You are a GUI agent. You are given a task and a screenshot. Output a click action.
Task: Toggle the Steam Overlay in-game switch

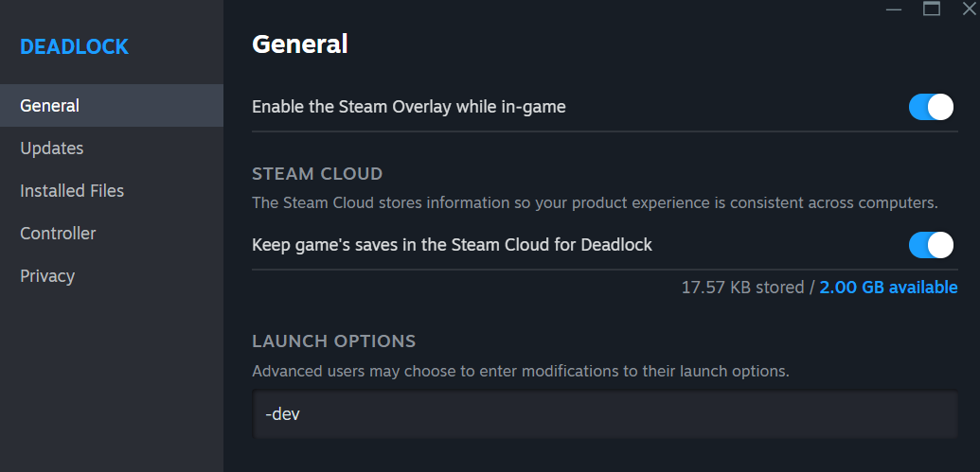pos(931,107)
